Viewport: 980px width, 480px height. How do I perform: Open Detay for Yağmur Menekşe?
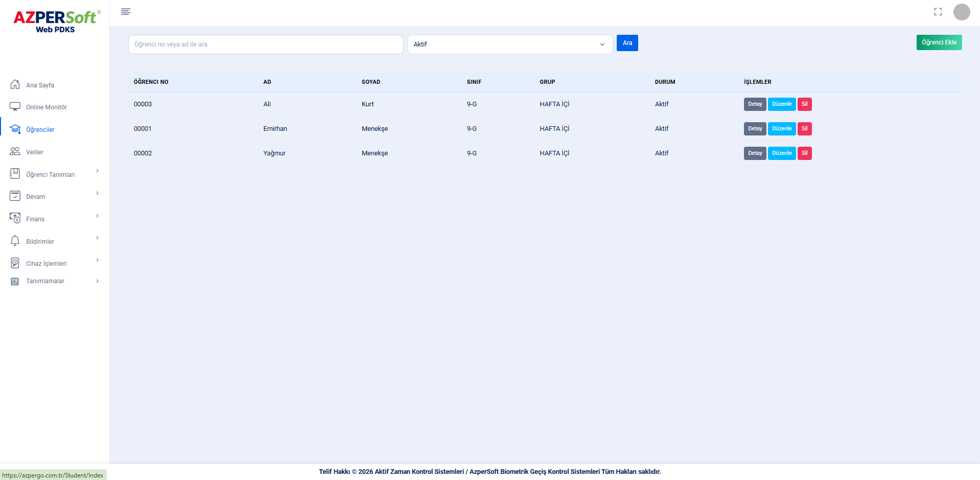755,153
